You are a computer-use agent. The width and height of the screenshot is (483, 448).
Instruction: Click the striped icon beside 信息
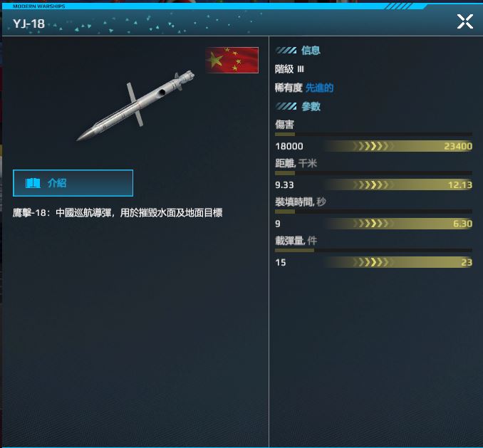pos(286,50)
